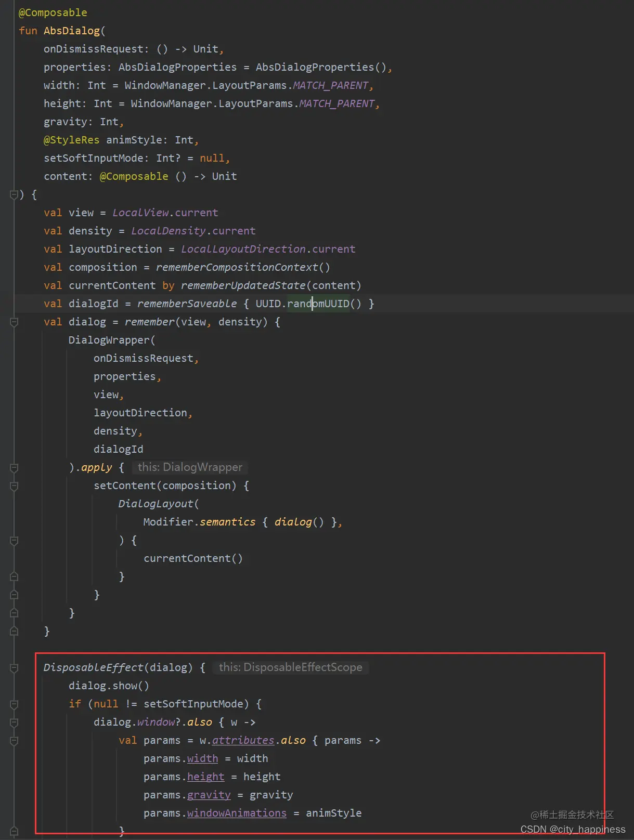
Task: Click 'rememberCompositionContext()' call
Action: tap(243, 267)
